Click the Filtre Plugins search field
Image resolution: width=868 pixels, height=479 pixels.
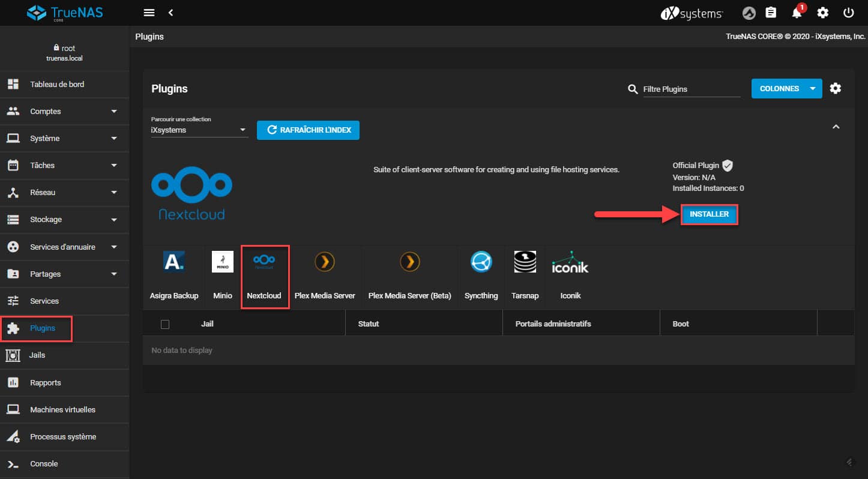tap(691, 89)
